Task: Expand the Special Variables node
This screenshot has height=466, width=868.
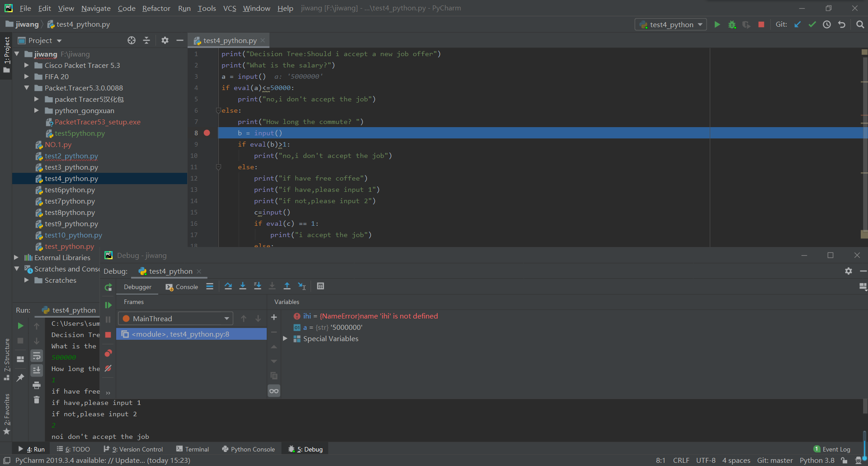Action: click(285, 338)
